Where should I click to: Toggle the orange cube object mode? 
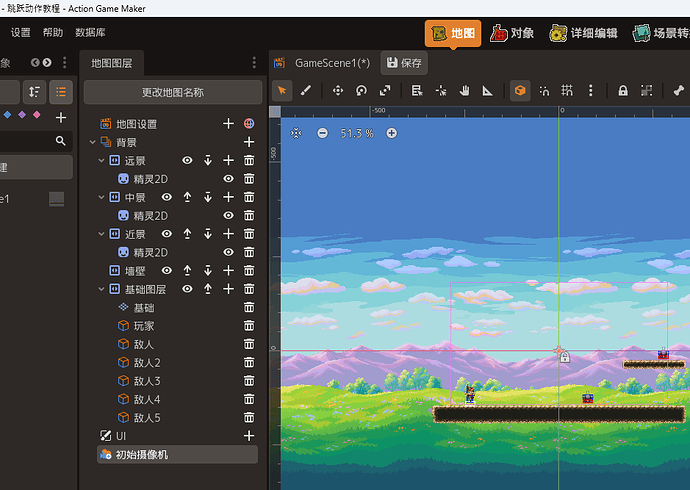pyautogui.click(x=520, y=91)
